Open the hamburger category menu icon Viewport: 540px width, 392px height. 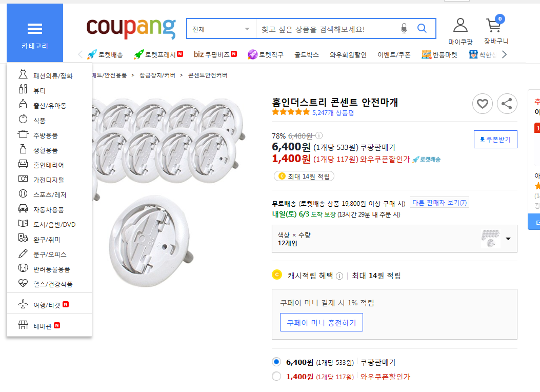click(x=35, y=29)
